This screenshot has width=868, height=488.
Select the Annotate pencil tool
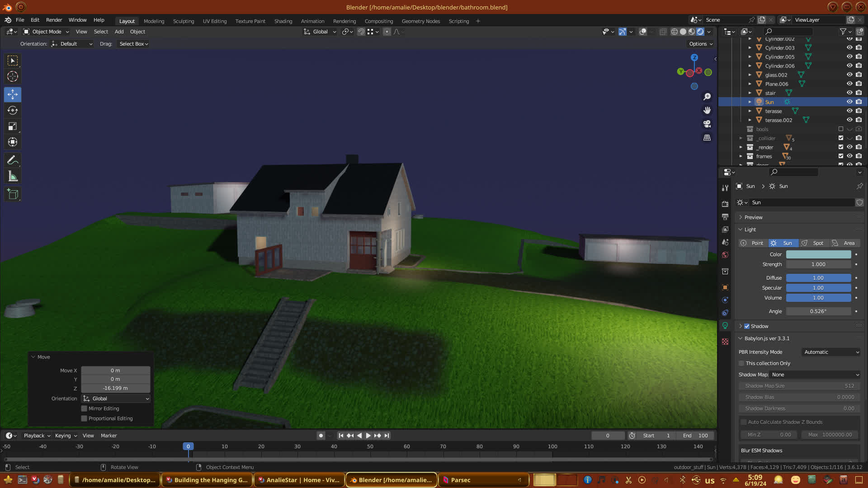click(13, 160)
